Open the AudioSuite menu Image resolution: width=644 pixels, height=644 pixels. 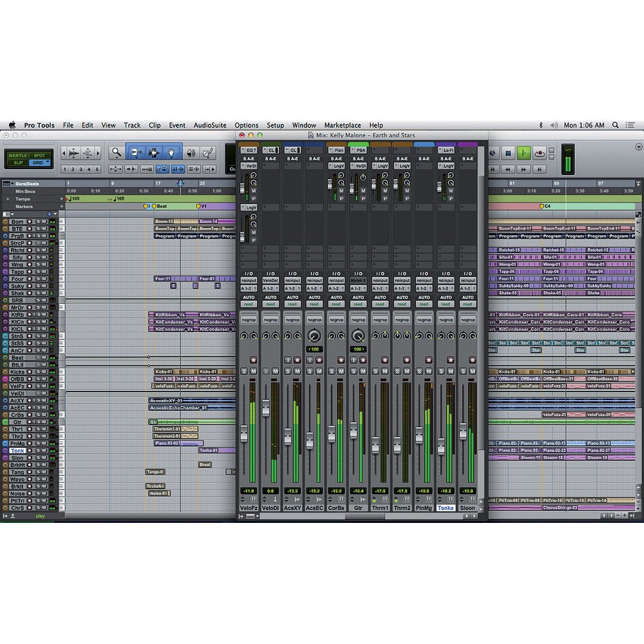point(210,125)
